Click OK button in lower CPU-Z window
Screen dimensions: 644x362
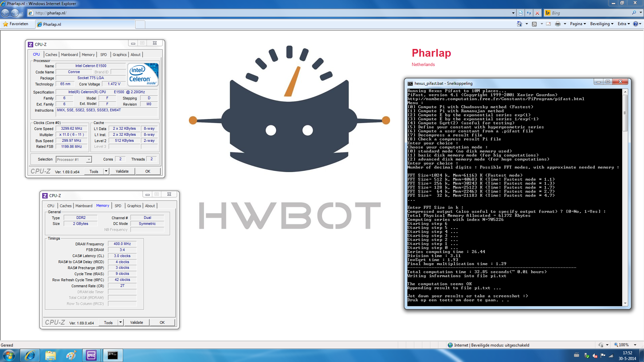tap(162, 322)
